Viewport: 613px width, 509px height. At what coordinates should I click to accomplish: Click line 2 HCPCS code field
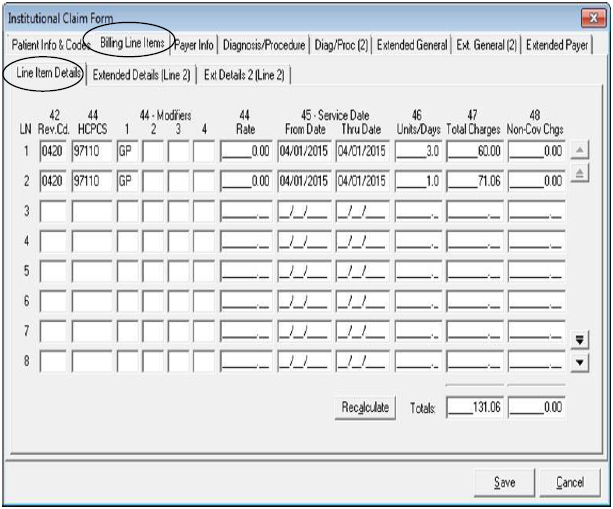[x=92, y=181]
